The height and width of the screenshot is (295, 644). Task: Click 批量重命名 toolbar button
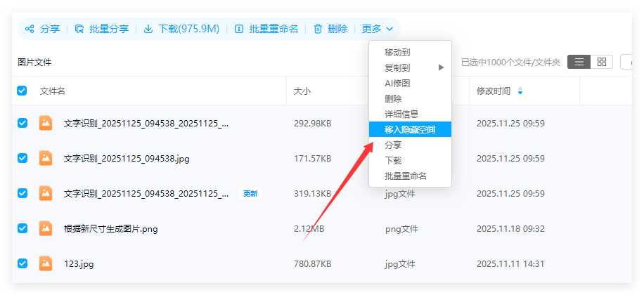(x=266, y=29)
